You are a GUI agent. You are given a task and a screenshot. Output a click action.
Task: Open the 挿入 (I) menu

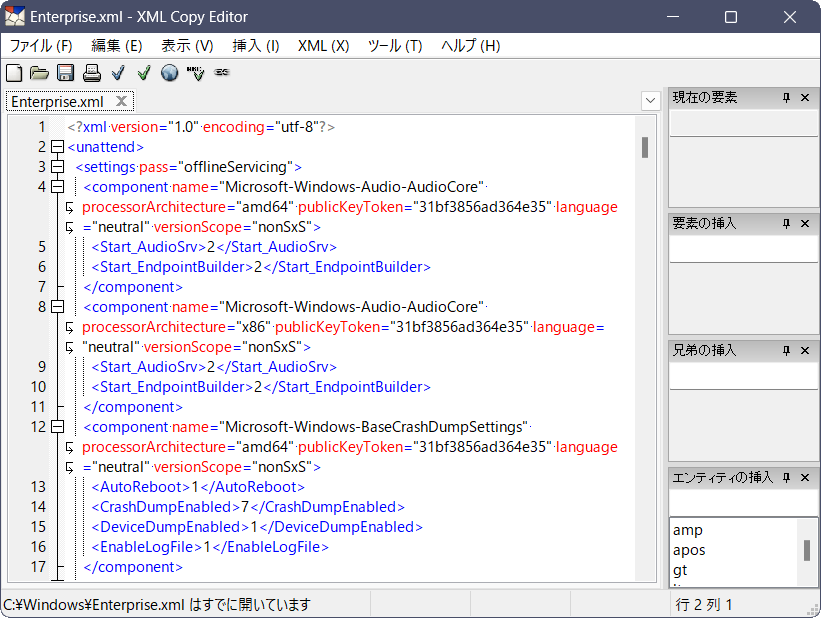256,46
